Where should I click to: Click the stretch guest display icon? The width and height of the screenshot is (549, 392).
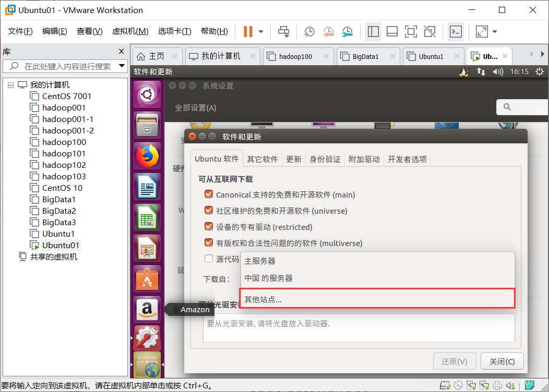point(482,31)
